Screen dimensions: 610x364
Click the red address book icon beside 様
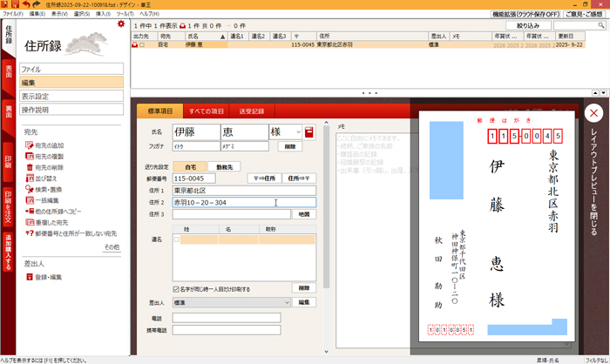tap(308, 131)
